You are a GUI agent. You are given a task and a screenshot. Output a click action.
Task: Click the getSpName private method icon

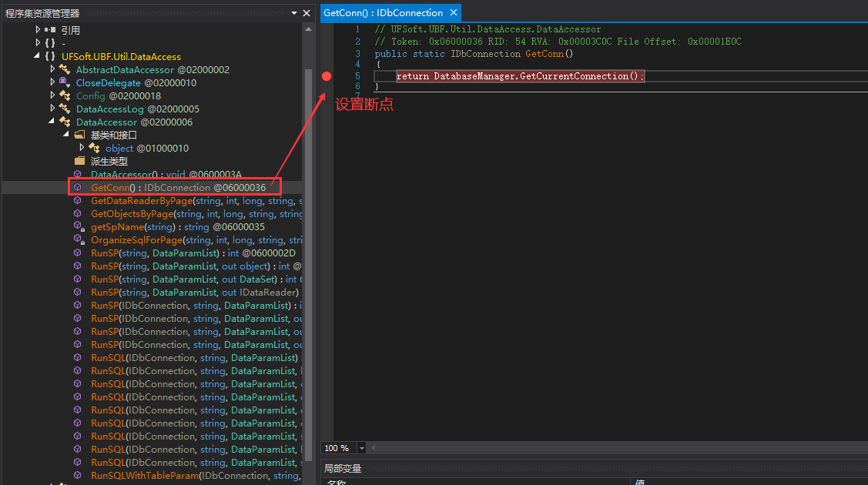[77, 227]
